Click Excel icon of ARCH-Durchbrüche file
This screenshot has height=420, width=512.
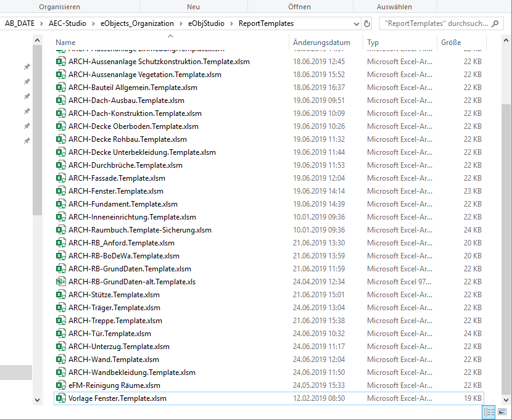click(x=60, y=165)
